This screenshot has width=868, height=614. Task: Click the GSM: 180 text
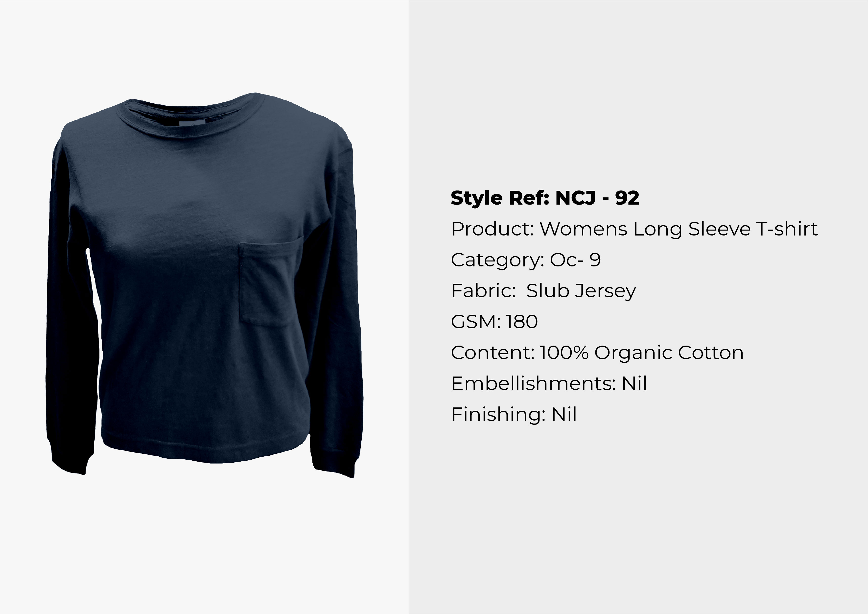point(494,322)
